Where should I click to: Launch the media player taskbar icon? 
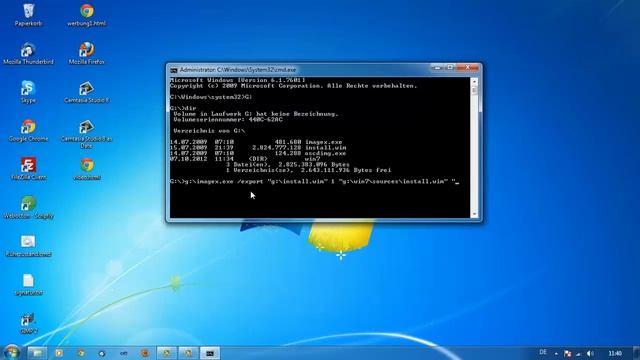tap(59, 353)
